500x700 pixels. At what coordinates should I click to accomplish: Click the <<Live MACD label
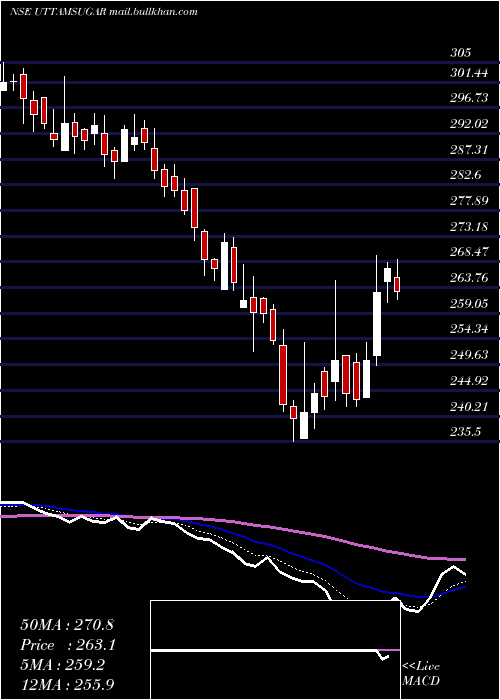point(421,674)
